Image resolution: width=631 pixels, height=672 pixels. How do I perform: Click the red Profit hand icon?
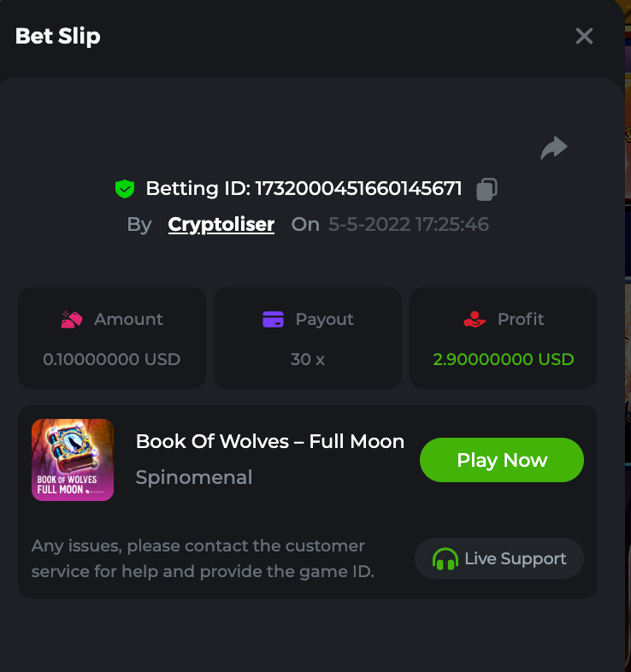475,320
